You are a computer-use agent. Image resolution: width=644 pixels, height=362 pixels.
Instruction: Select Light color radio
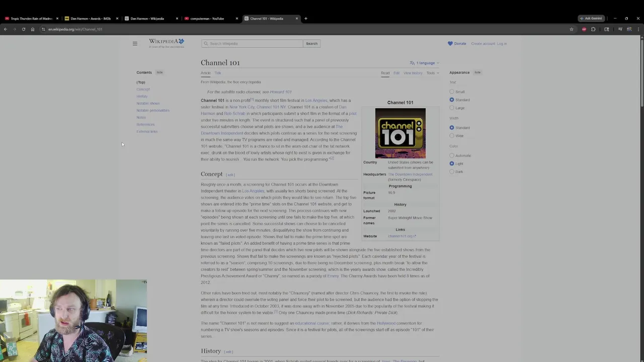click(452, 163)
